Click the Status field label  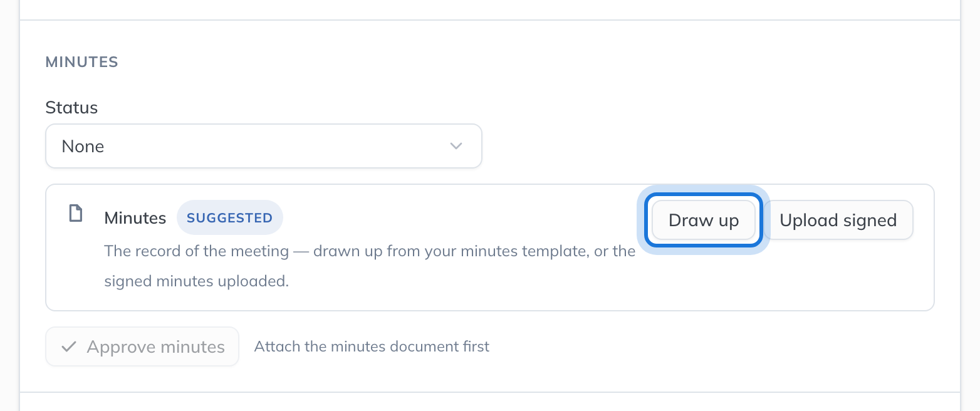pyautogui.click(x=71, y=108)
